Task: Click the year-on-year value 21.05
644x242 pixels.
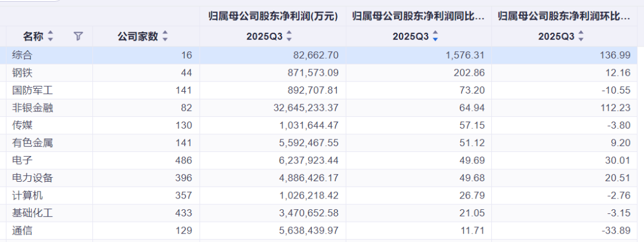Action: pos(473,213)
